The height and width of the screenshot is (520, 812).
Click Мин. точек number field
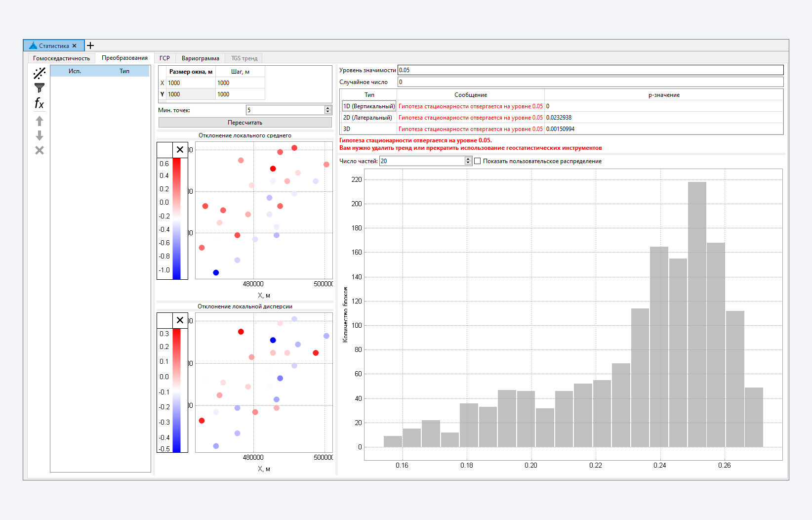[x=285, y=110]
